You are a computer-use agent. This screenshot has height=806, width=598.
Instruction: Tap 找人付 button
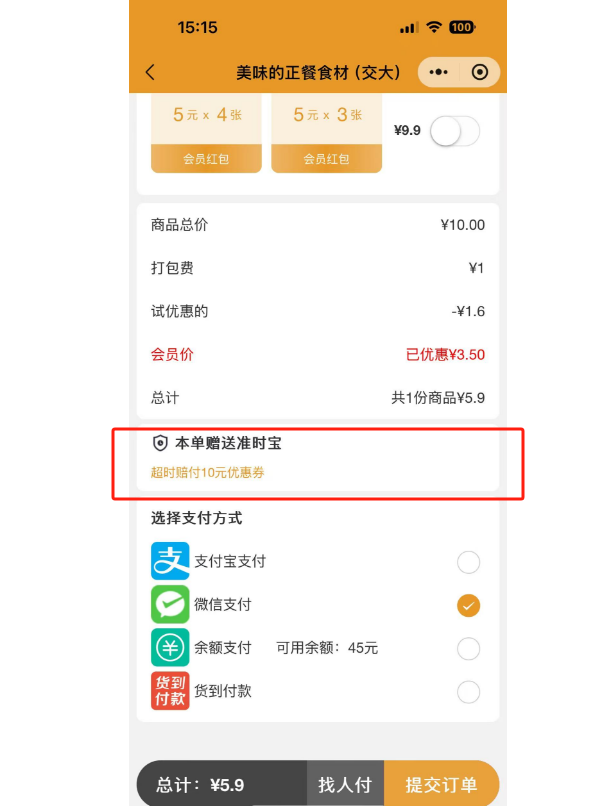[345, 783]
